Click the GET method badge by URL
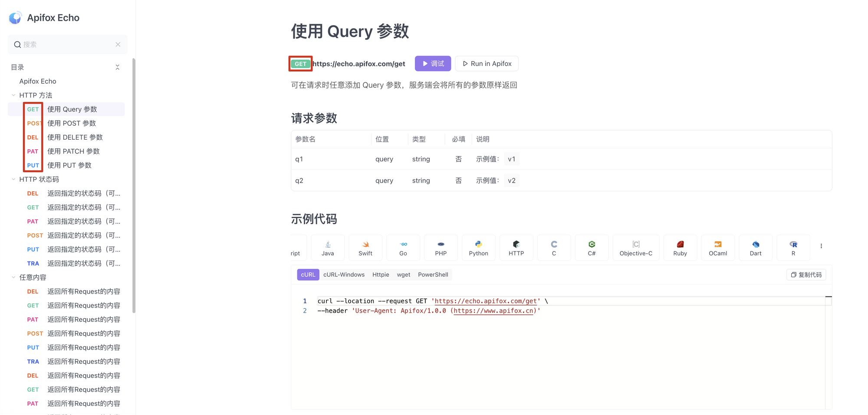This screenshot has height=415, width=868. pos(300,64)
